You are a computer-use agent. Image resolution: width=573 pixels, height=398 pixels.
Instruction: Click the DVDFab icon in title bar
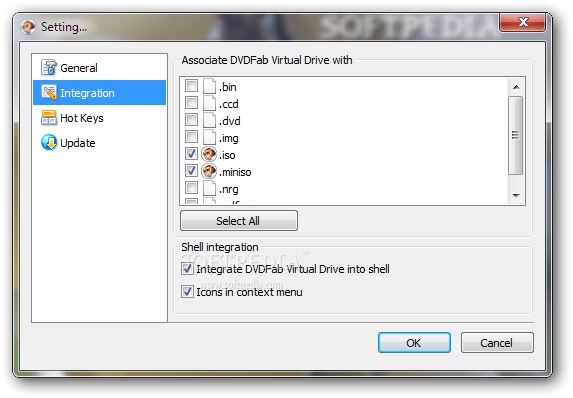28,27
